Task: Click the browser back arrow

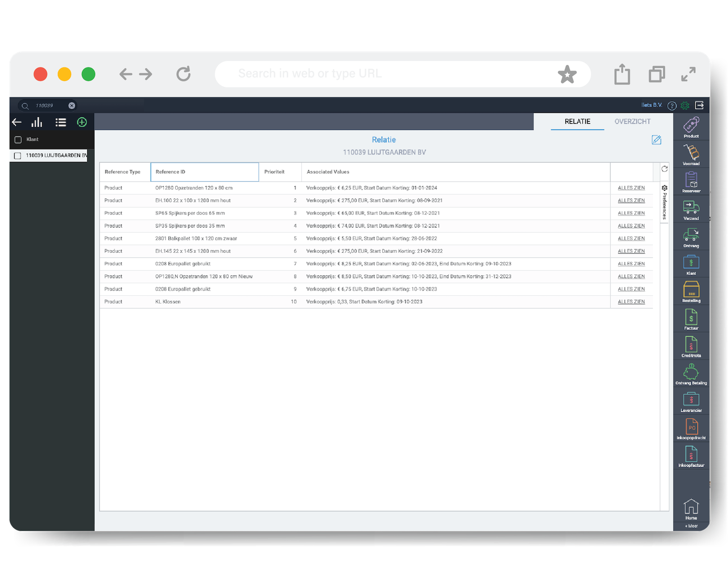Action: click(x=126, y=74)
